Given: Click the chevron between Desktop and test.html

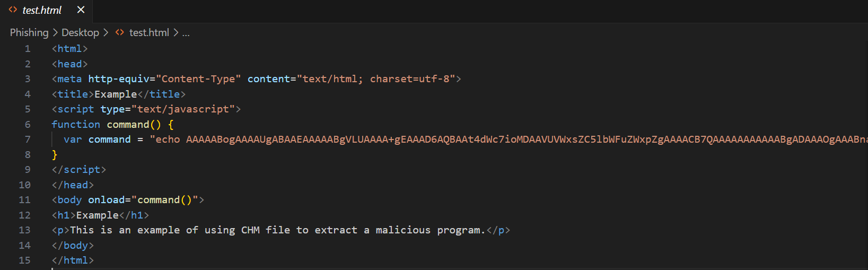Looking at the screenshot, I should coord(106,32).
